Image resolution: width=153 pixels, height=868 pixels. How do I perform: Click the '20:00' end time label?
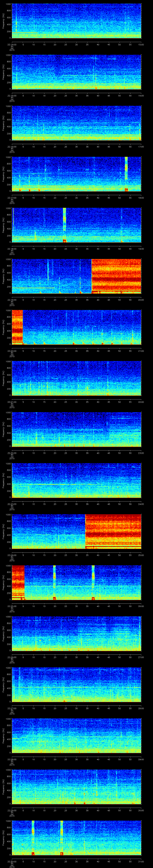point(141,300)
